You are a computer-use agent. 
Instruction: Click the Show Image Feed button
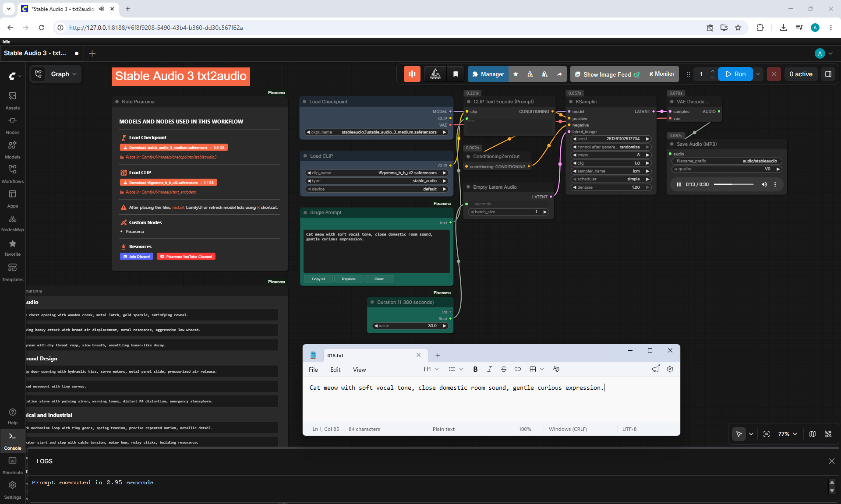point(607,74)
